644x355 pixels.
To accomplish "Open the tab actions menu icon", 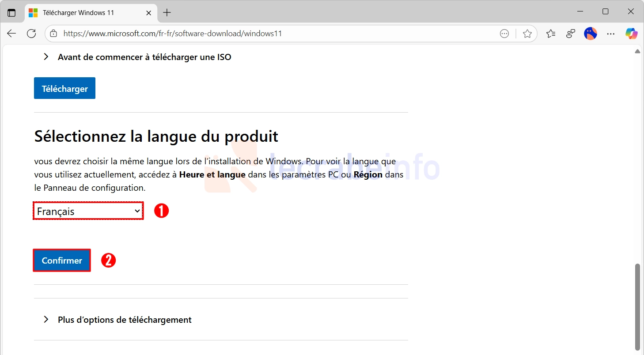I will click(x=11, y=13).
